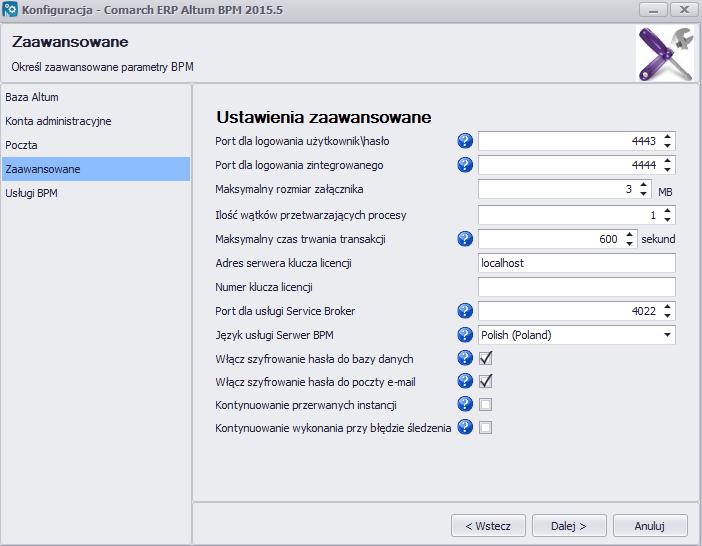
Task: Click help icon for integrated login port
Action: [x=465, y=165]
